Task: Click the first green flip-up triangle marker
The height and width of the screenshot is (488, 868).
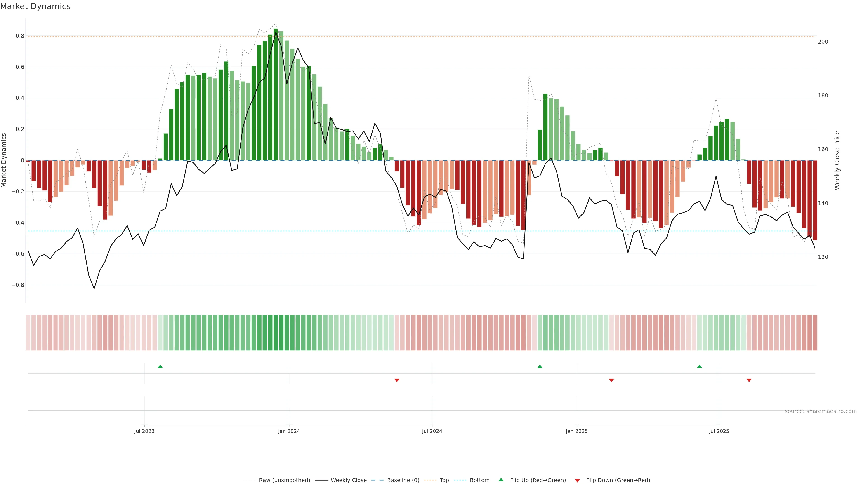Action: (160, 366)
